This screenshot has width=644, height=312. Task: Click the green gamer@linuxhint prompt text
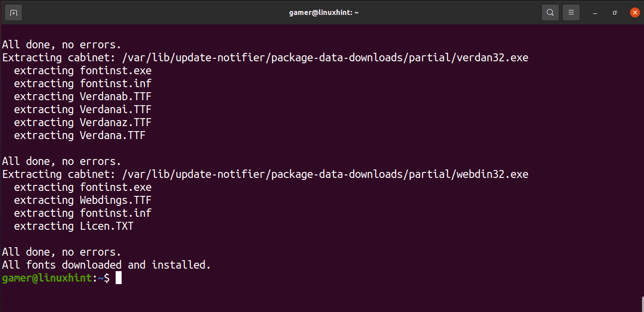(x=47, y=278)
